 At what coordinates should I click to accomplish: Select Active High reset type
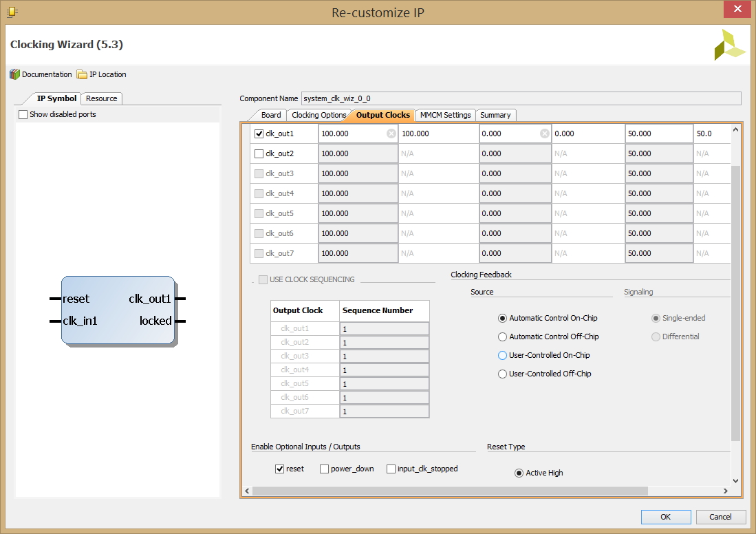pos(519,473)
